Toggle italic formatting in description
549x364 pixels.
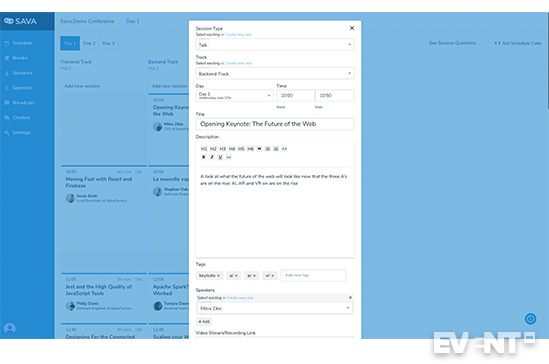pyautogui.click(x=212, y=157)
